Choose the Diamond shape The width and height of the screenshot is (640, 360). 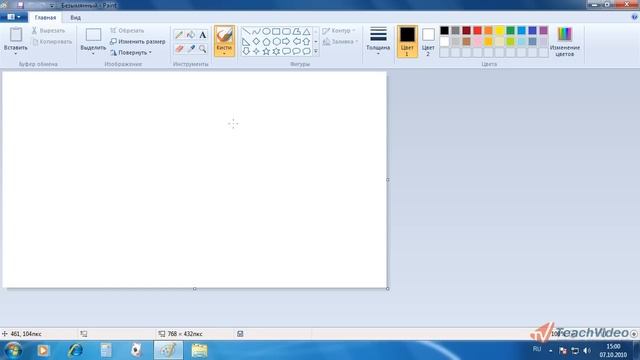(256, 41)
